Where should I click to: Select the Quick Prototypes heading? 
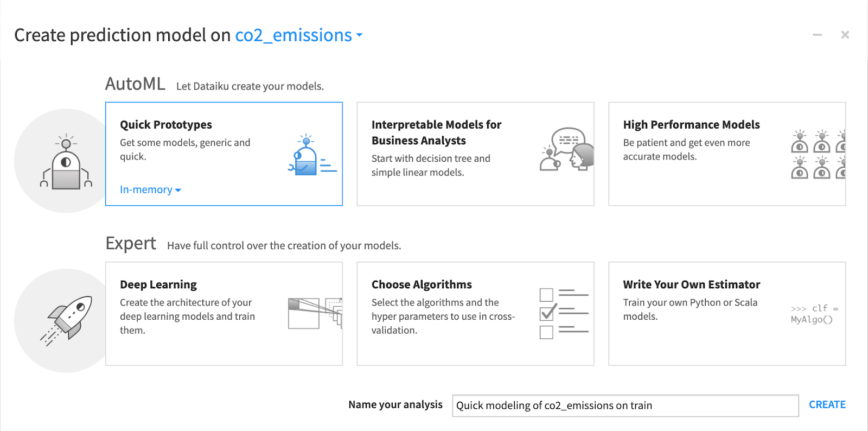pos(166,124)
